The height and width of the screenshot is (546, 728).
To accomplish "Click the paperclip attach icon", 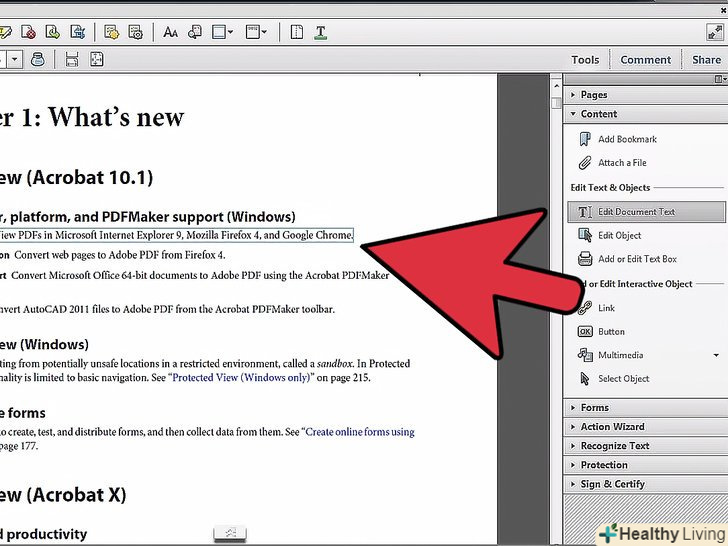I will (585, 162).
